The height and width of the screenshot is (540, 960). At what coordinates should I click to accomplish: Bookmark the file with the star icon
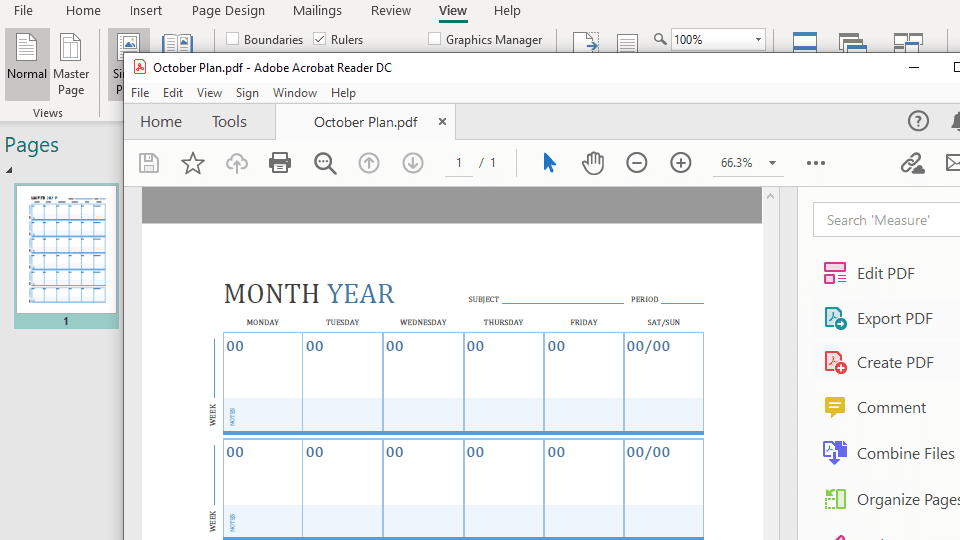[x=192, y=163]
